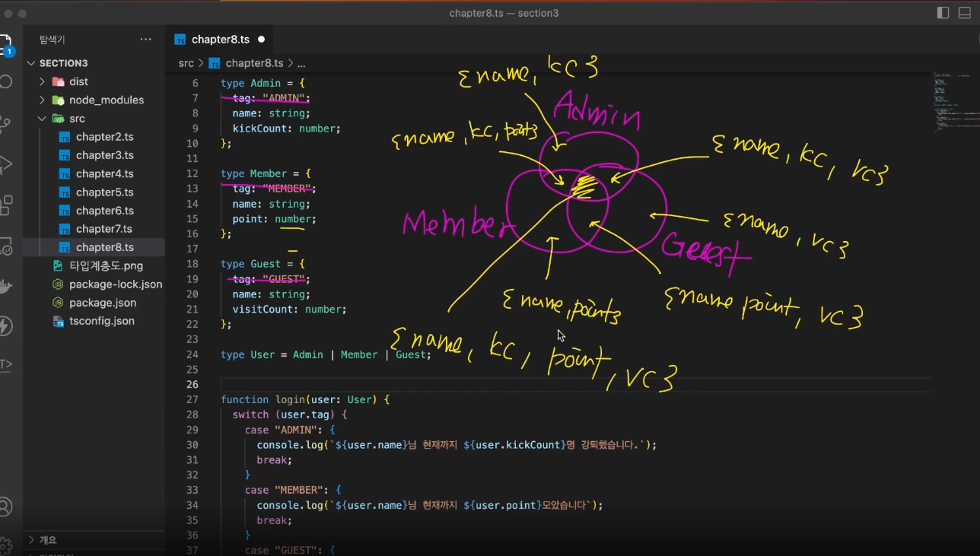Image resolution: width=980 pixels, height=556 pixels.
Task: Open the Run and Debug view
Action: (x=6, y=164)
